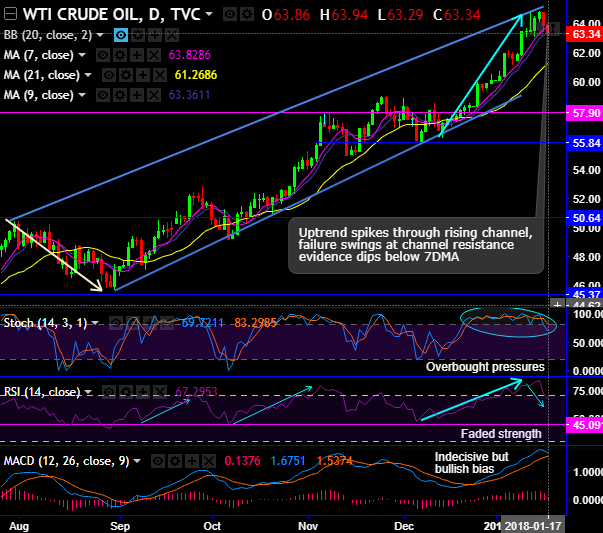Click the 2018-01-17 date label on time axis

tap(533, 526)
